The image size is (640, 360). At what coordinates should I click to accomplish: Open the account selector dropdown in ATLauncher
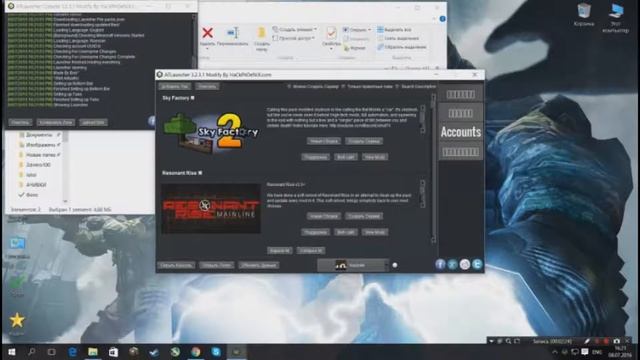353,265
